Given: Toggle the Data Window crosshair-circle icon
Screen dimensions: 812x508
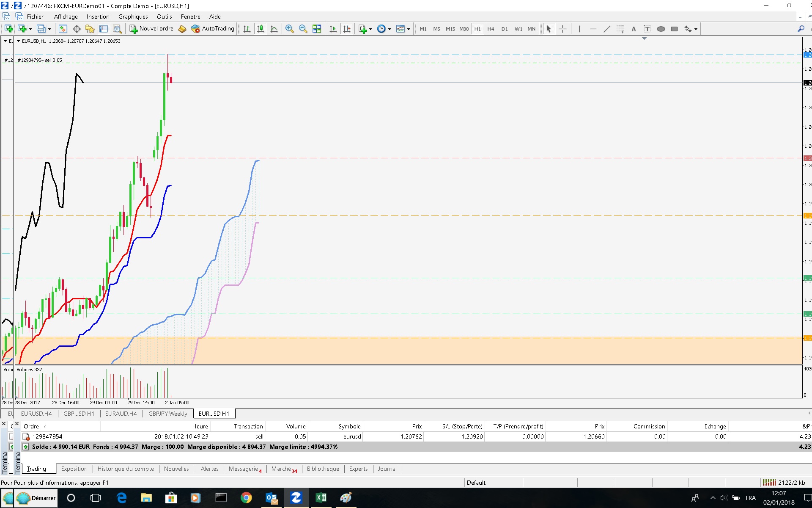Looking at the screenshot, I should pos(77,29).
